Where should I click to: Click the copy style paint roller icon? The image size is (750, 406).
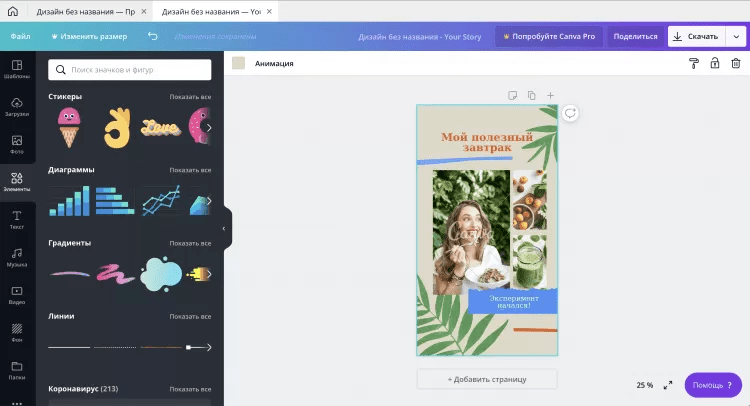[x=694, y=63]
